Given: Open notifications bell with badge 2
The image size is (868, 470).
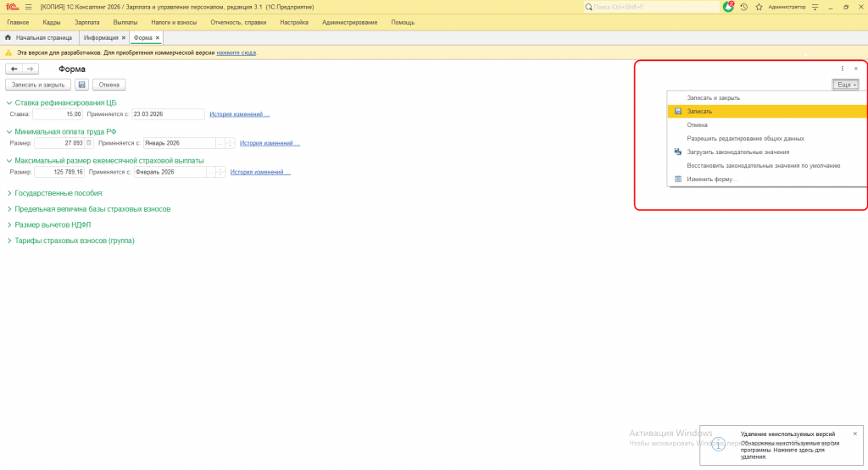Looking at the screenshot, I should coord(728,7).
